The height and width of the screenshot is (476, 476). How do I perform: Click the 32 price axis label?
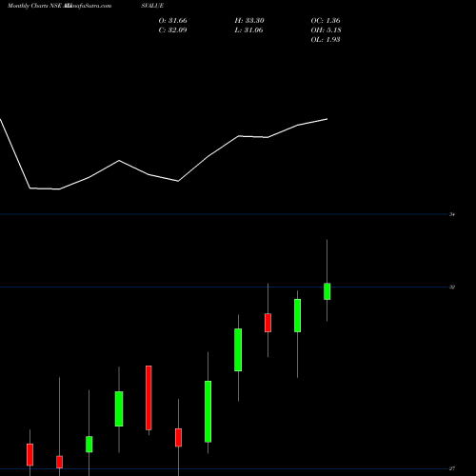coord(452,288)
